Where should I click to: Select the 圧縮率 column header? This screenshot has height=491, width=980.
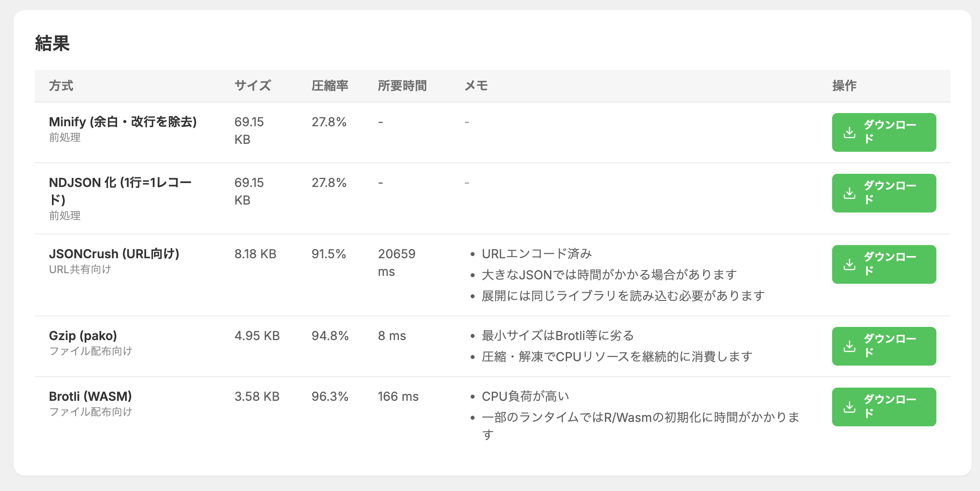(330, 86)
